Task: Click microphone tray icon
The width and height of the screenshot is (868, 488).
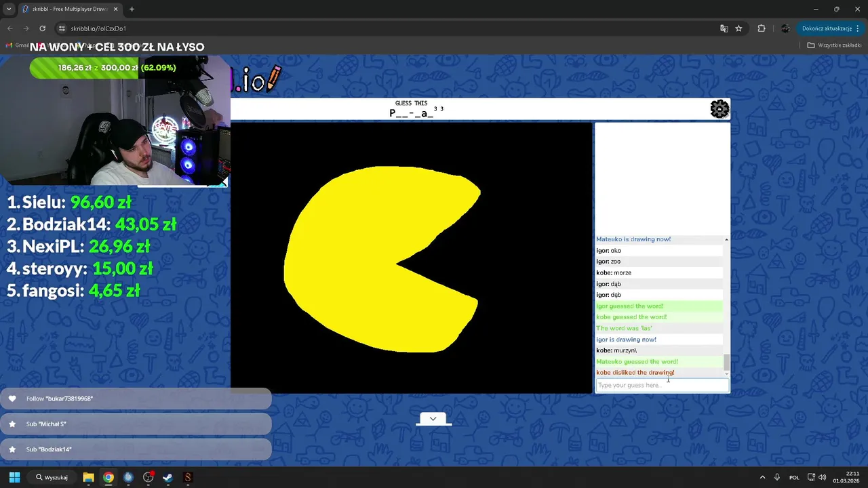Action: tap(777, 477)
